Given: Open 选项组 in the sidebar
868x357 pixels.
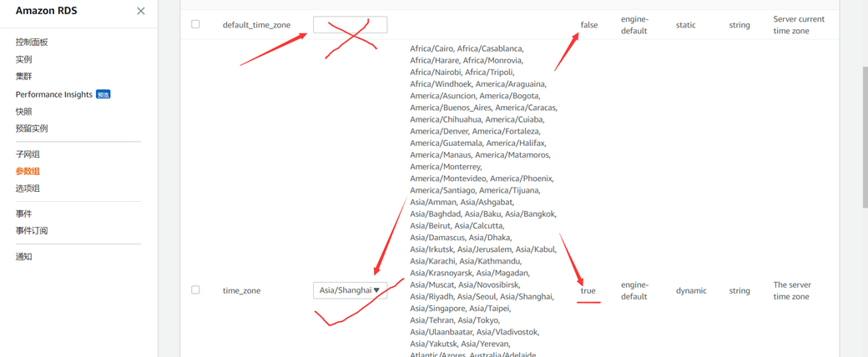Looking at the screenshot, I should coord(28,189).
